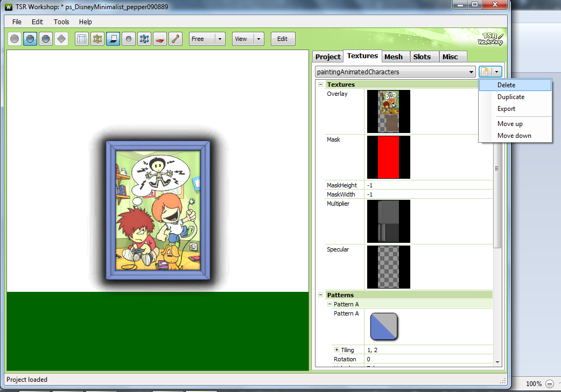Toggle the yellow wireframe cube icon

point(97,39)
